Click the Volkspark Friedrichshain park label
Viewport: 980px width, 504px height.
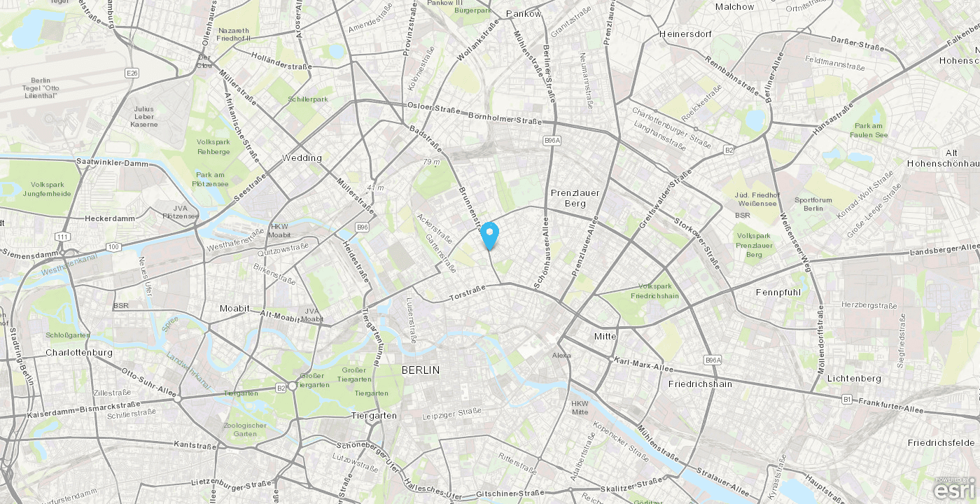click(655, 290)
